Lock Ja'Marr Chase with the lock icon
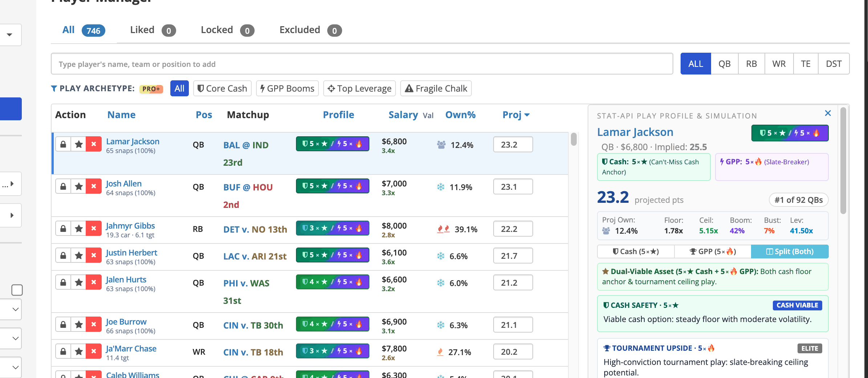 coord(63,351)
